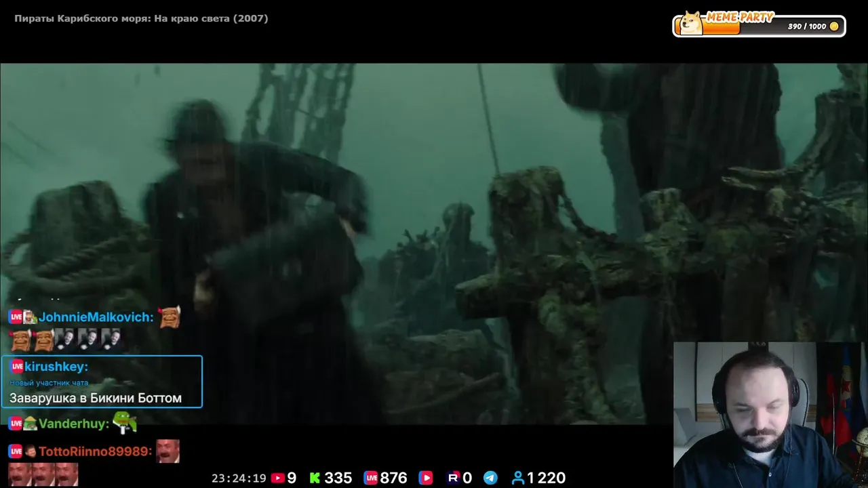Open TottoRiinno89989's username in chat

(95, 451)
